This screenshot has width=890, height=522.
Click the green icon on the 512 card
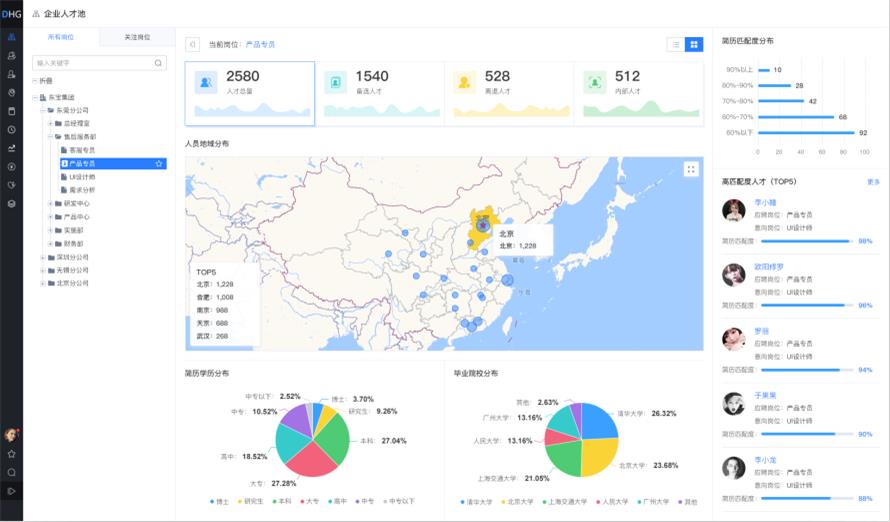594,82
